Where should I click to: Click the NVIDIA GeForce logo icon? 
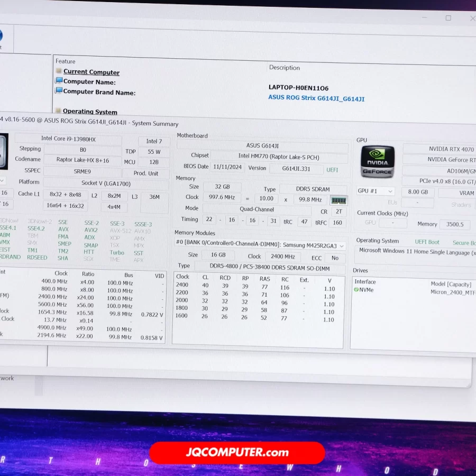coord(377,162)
